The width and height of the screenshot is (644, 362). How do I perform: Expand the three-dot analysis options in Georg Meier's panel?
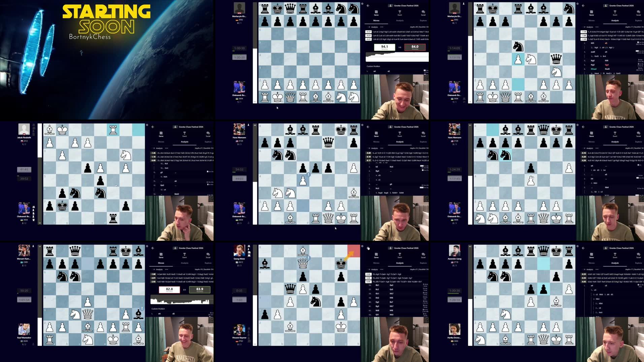coord(382,269)
